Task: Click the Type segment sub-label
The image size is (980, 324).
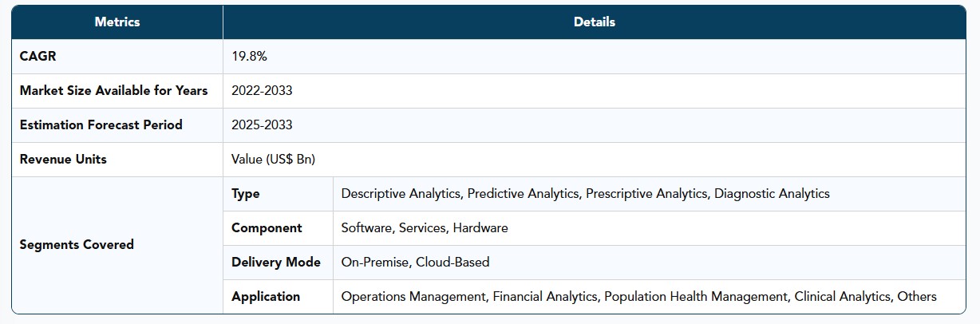Action: 246,194
